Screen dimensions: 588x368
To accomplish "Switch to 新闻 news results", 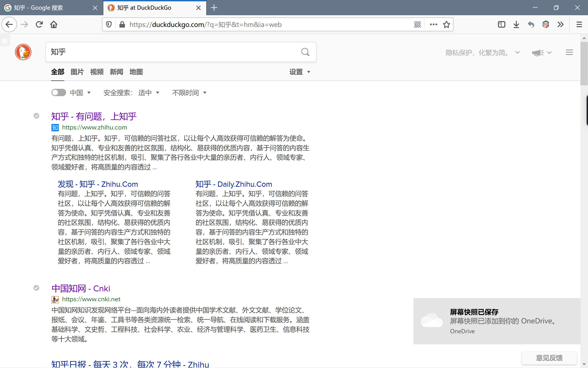I will [116, 72].
